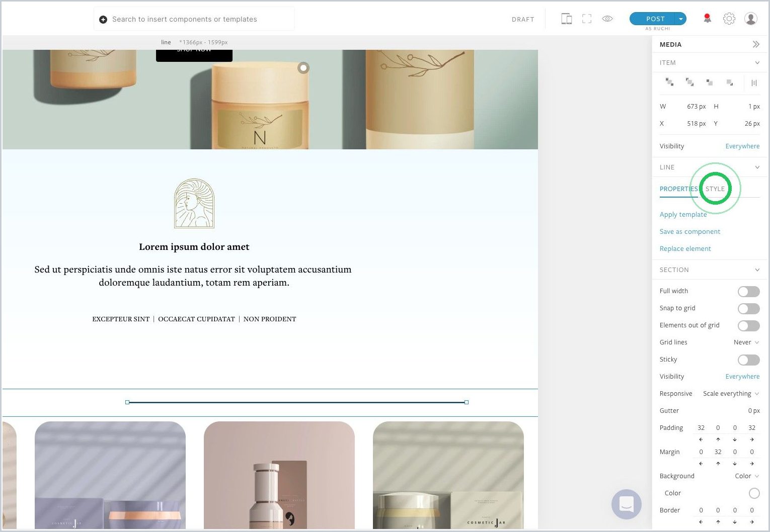
Task: Click the left arrow under Padding value 32
Action: [x=701, y=439]
